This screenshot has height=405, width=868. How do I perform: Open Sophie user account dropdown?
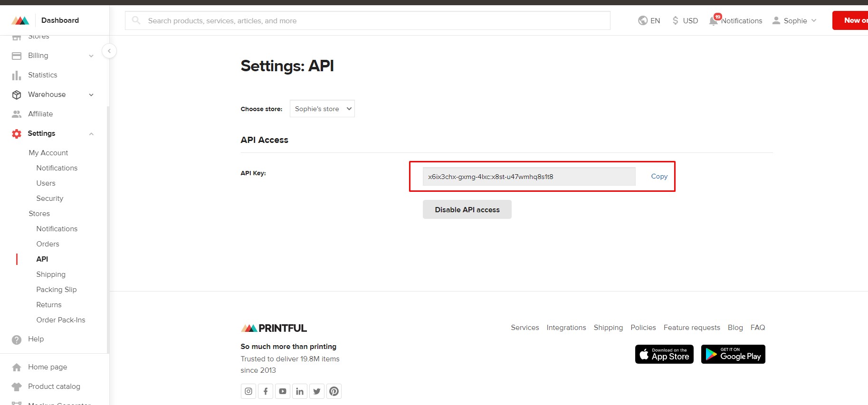click(x=794, y=20)
